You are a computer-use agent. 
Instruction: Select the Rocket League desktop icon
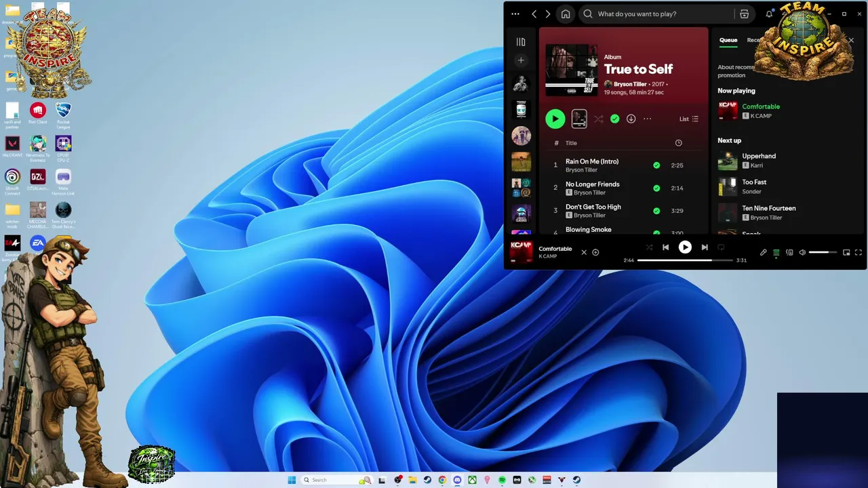tap(63, 115)
